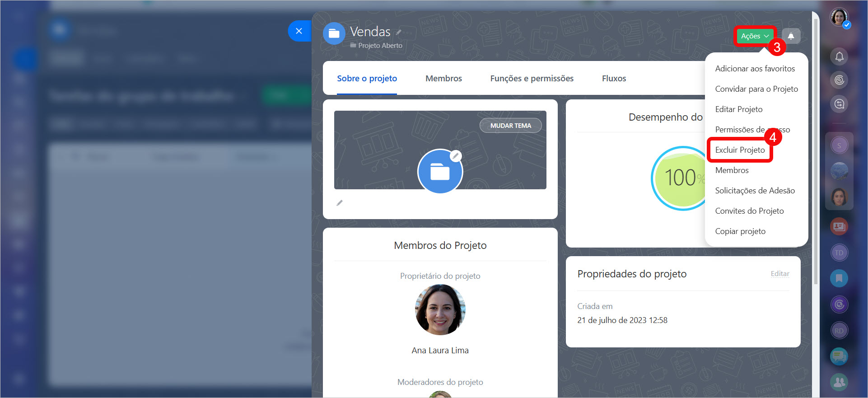Open chat search icon in right sidebar

point(839,104)
